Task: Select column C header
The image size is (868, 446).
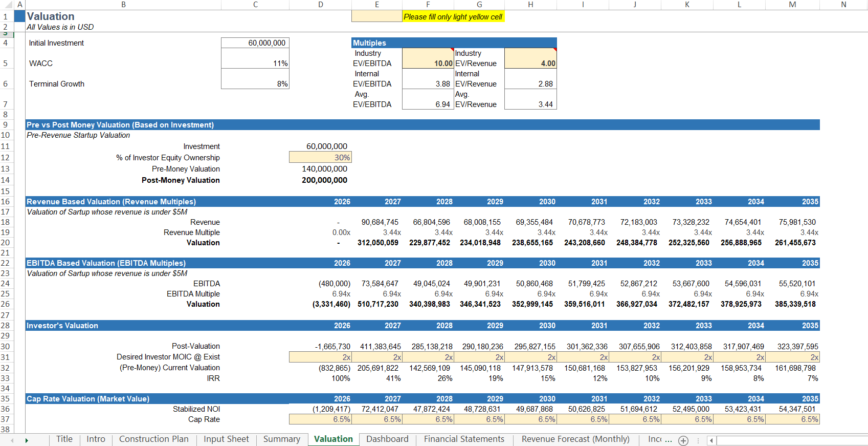Action: coord(255,5)
